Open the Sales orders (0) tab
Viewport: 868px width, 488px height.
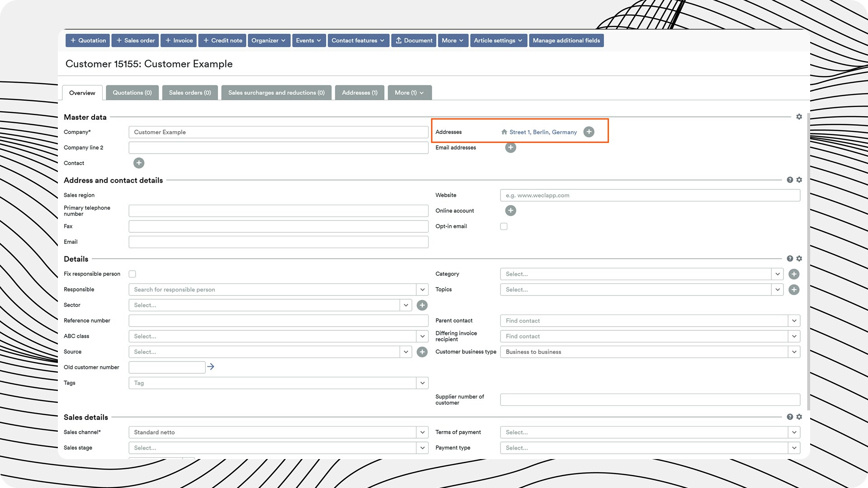[x=190, y=93]
